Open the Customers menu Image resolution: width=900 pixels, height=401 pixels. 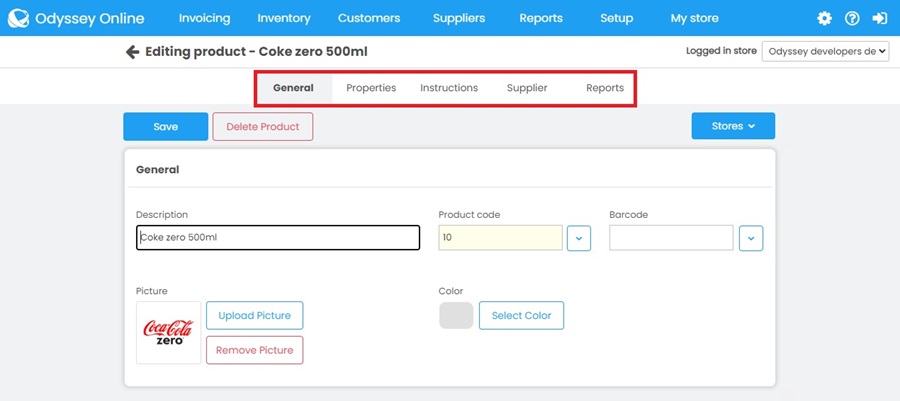tap(369, 18)
